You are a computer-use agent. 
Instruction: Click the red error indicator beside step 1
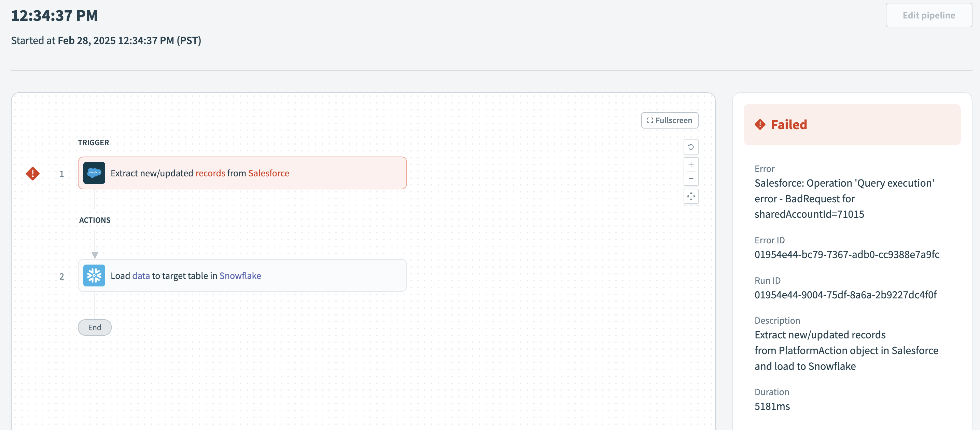click(x=33, y=174)
